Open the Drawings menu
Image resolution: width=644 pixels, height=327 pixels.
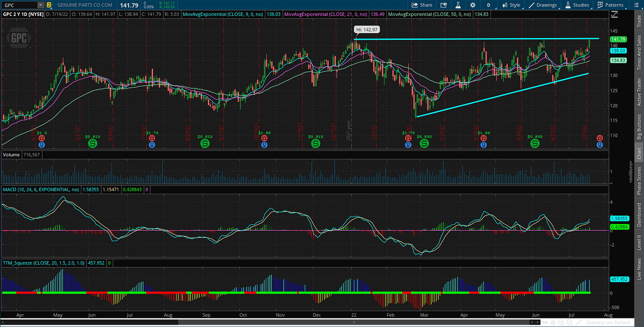point(543,5)
